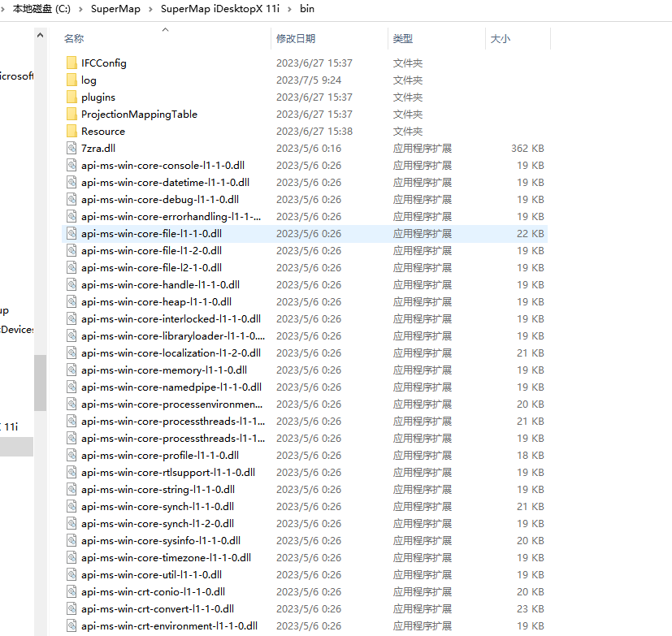Viewport: 672px width, 636px height.
Task: Expand dropdown arrow before bin breadcrumb
Action: tap(290, 9)
